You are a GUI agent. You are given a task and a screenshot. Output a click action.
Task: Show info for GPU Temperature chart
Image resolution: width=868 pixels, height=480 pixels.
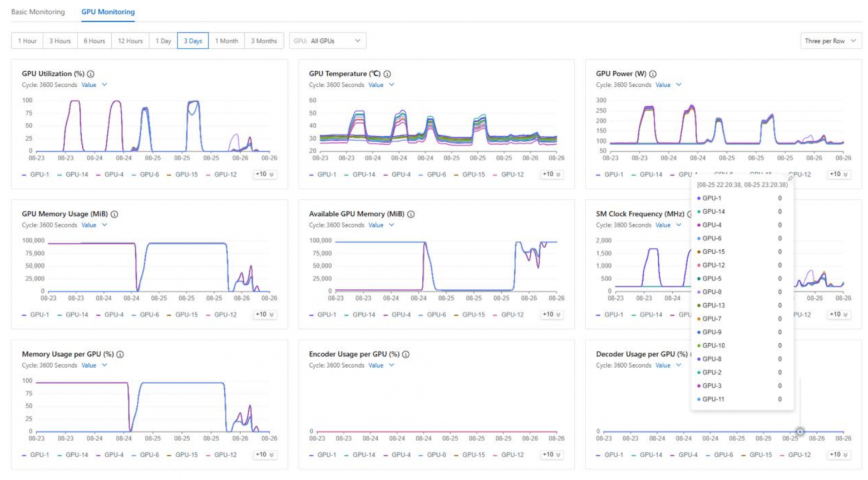(x=387, y=73)
